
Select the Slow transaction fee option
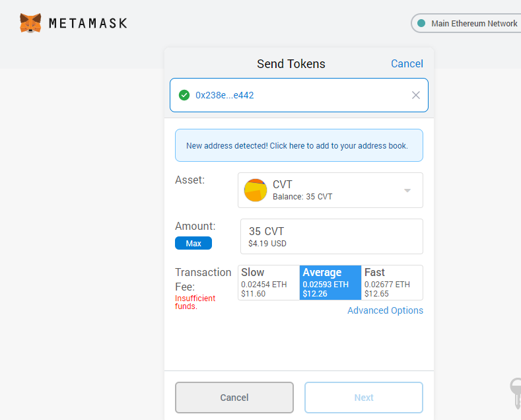pyautogui.click(x=269, y=283)
